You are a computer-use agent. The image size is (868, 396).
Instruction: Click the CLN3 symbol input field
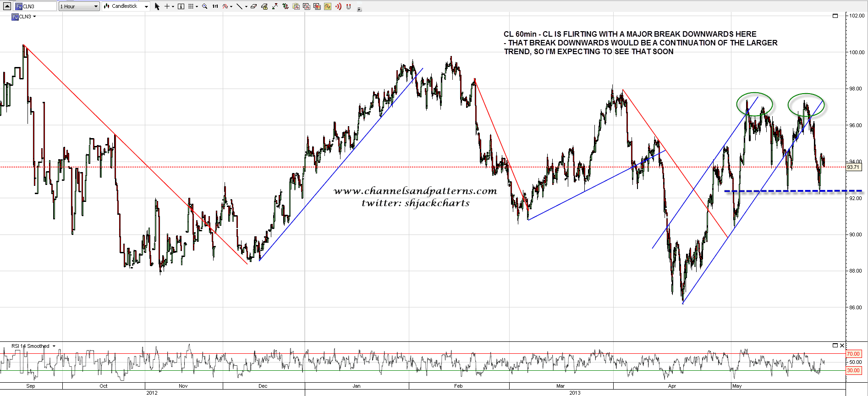click(x=36, y=6)
